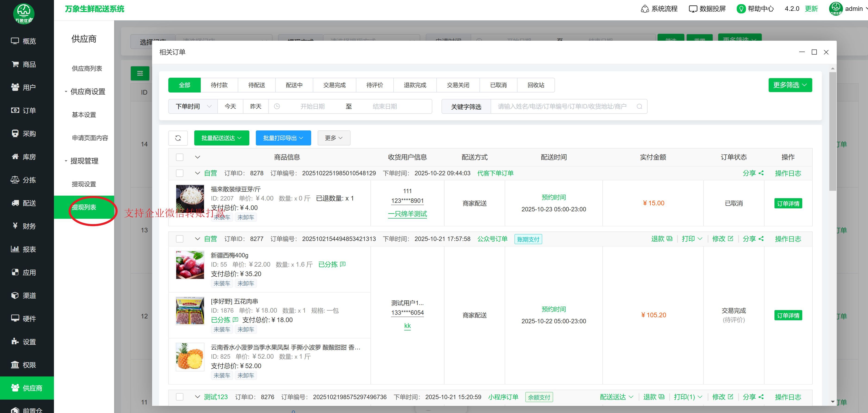This screenshot has width=868, height=413.
Task: Switch to the 待配送 tab
Action: [x=257, y=85]
